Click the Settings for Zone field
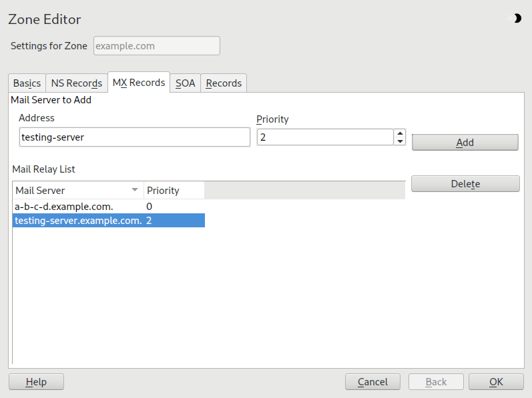532x398 pixels. [x=157, y=46]
